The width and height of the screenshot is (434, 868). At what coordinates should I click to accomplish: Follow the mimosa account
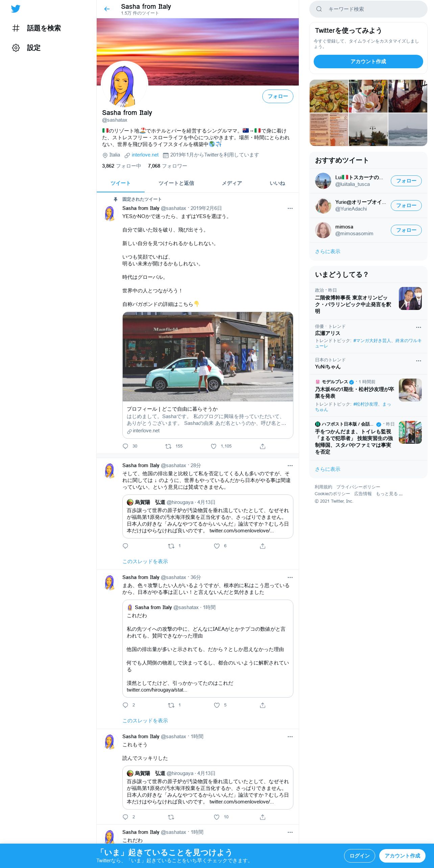coord(406,230)
